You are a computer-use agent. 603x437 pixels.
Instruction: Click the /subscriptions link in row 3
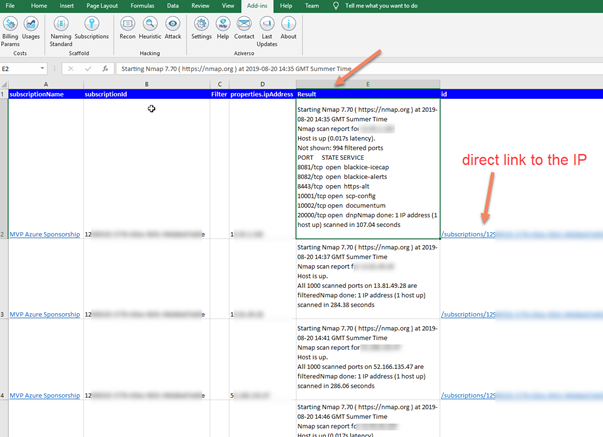467,314
